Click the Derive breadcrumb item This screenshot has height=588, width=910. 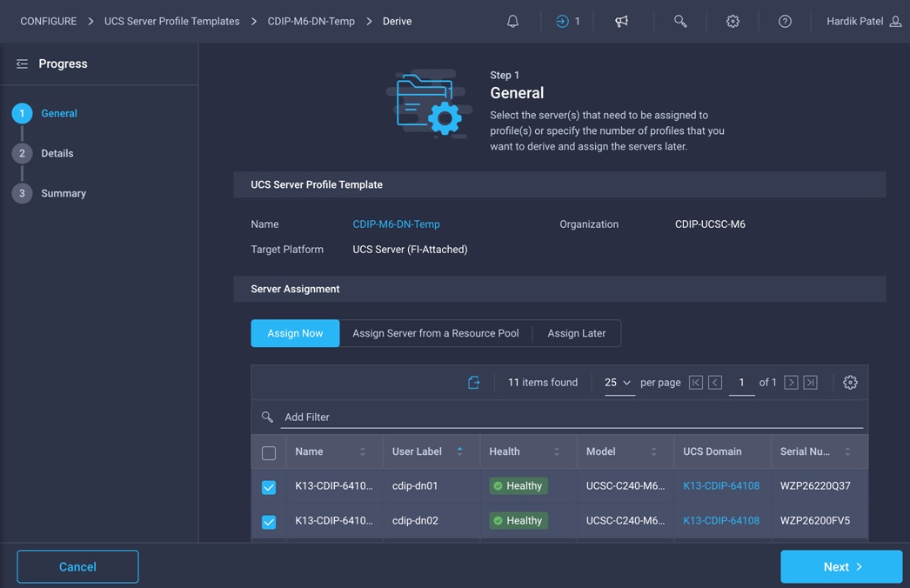[397, 22]
